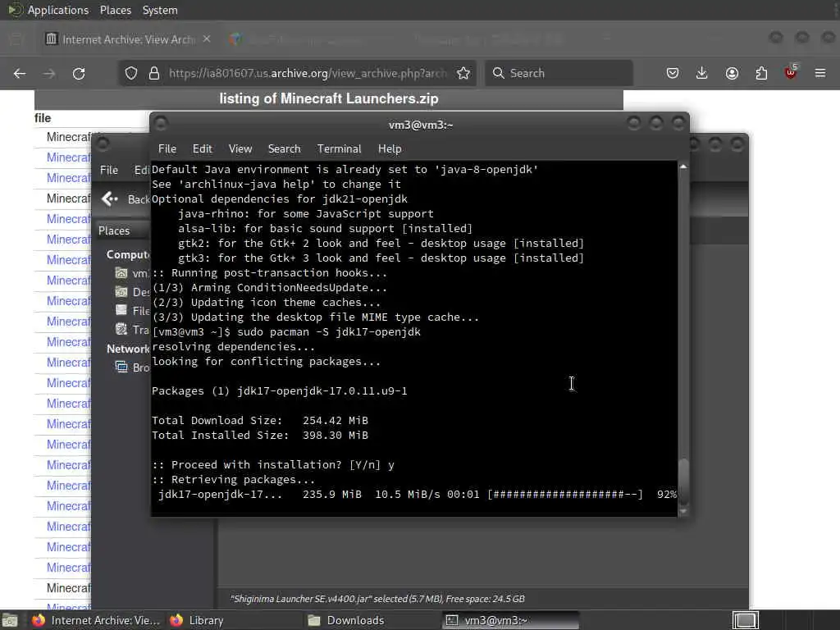Select File System icon in sidebar
Screen dimensions: 840x630
(x=121, y=310)
